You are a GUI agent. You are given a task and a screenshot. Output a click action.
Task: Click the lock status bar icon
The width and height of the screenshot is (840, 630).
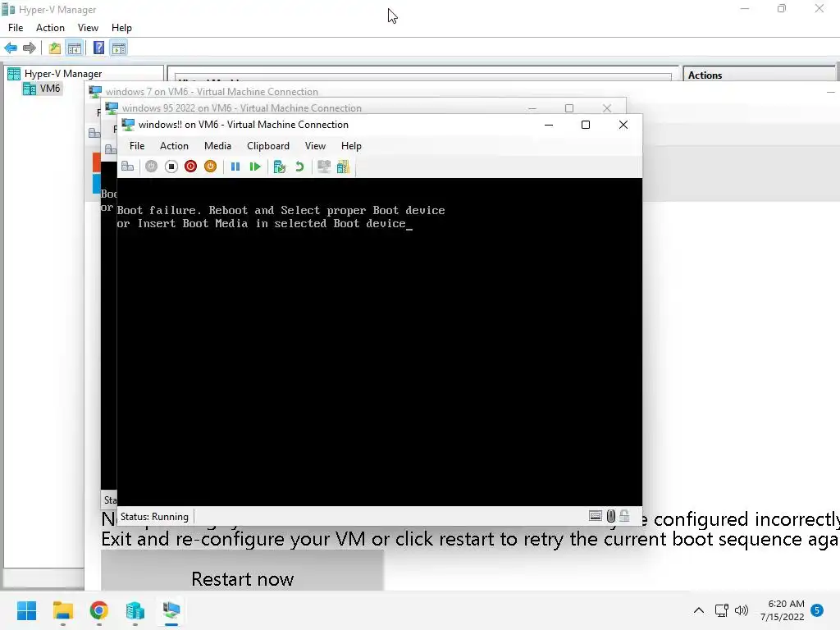coord(624,516)
